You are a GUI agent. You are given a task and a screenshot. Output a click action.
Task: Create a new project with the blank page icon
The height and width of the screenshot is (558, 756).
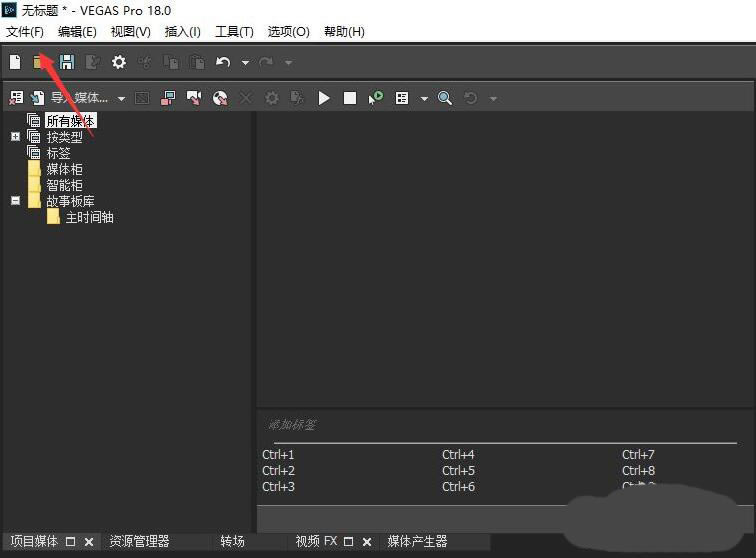(15, 62)
